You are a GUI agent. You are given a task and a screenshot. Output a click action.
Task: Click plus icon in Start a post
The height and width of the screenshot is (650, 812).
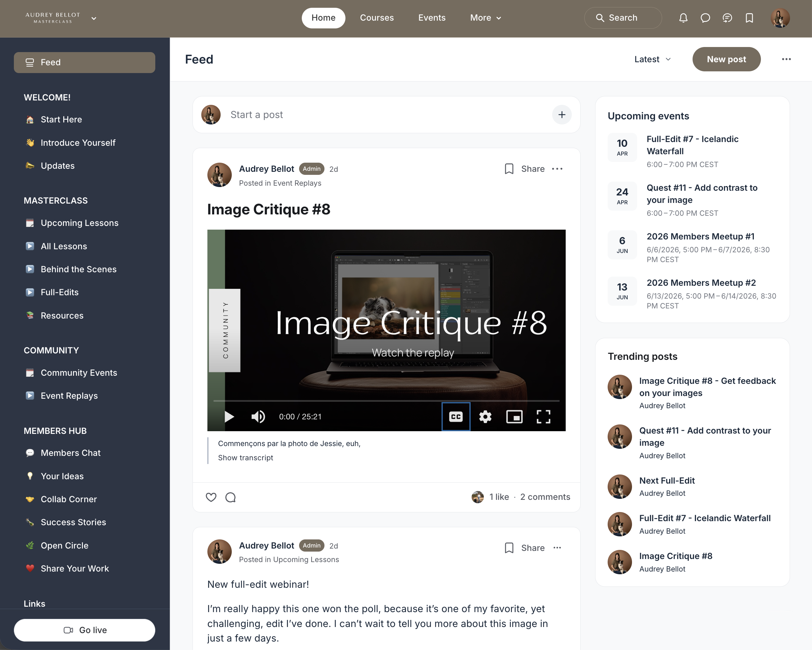(x=562, y=115)
